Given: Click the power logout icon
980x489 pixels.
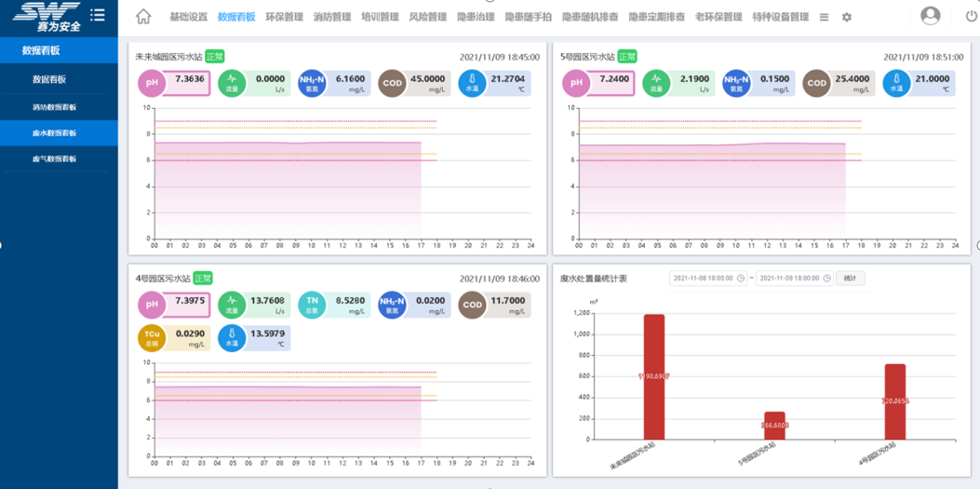Looking at the screenshot, I should (972, 17).
